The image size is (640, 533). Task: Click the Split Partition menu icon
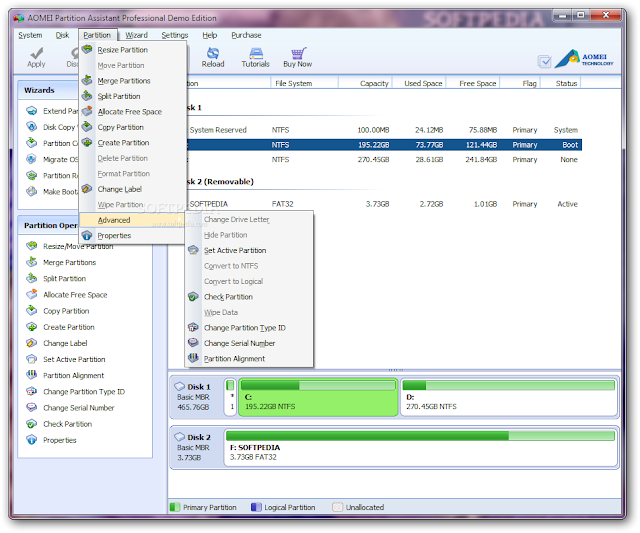87,96
